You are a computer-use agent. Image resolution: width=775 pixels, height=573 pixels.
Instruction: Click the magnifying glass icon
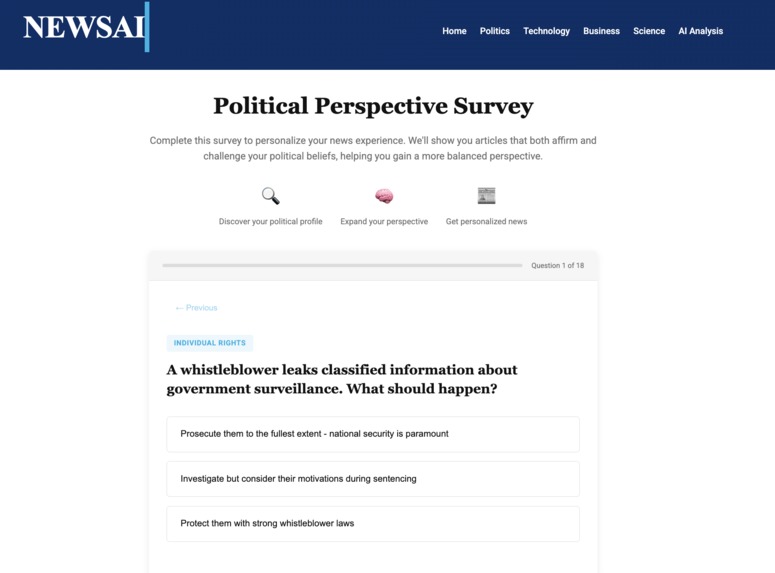pyautogui.click(x=270, y=196)
